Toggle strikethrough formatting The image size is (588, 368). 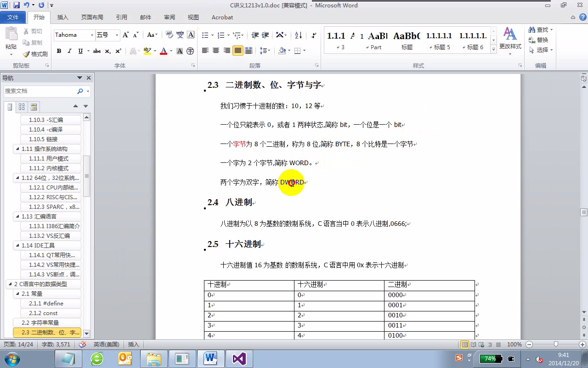(x=97, y=51)
